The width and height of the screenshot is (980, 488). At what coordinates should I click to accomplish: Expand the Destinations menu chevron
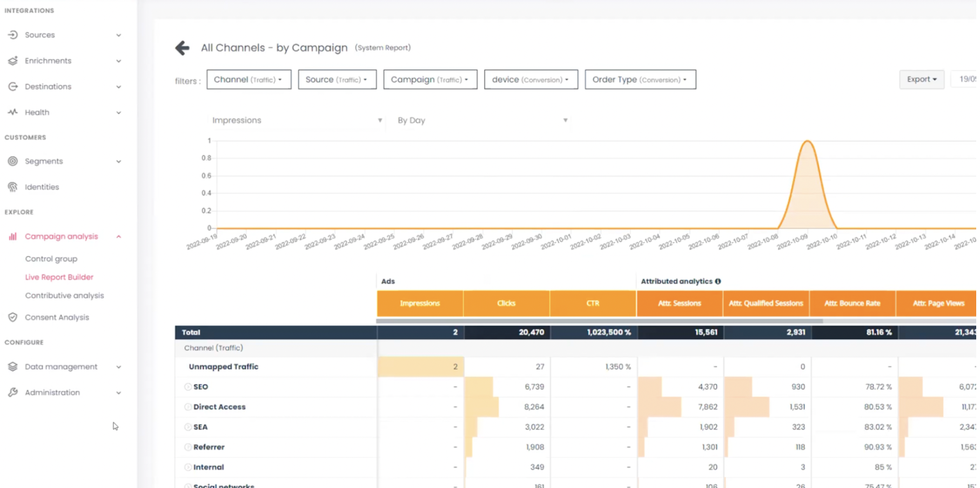(x=118, y=87)
